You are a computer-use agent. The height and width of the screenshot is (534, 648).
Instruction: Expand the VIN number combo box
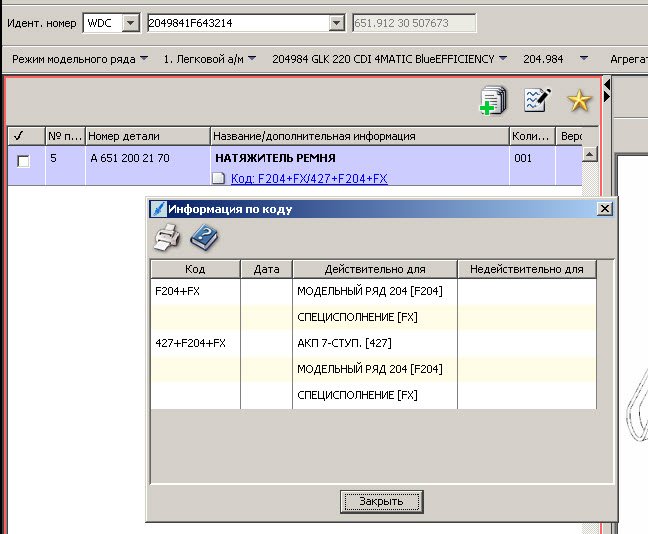pyautogui.click(x=336, y=22)
